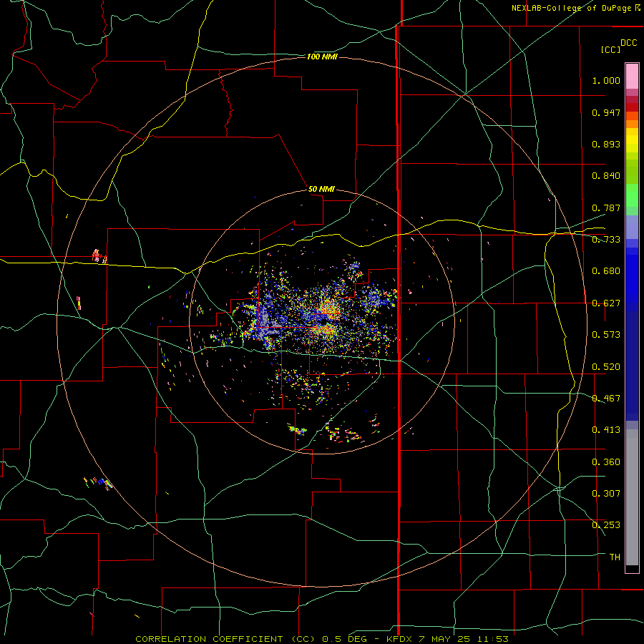Click the 0.520 scale value
The image size is (644, 644).
tap(606, 367)
